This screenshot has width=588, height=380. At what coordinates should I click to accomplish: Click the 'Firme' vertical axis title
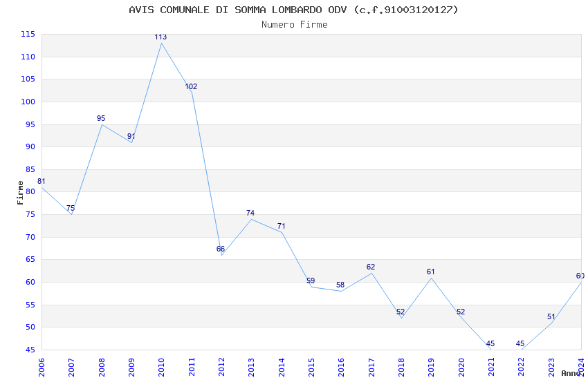tap(20, 193)
